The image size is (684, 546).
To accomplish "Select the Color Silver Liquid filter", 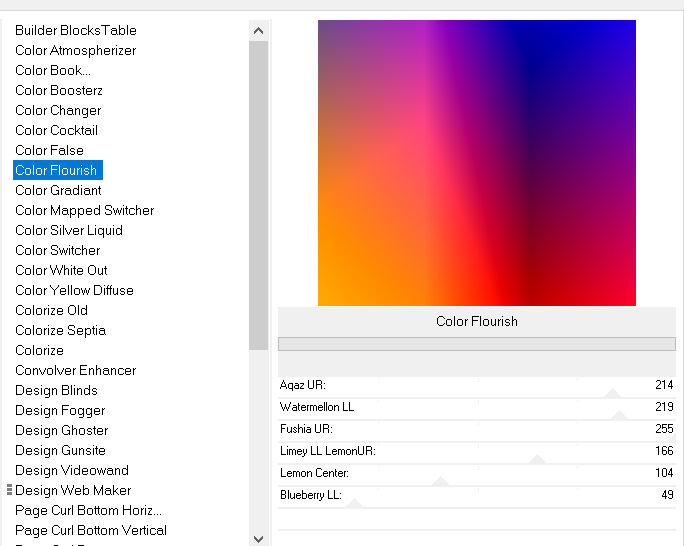I will tap(69, 230).
